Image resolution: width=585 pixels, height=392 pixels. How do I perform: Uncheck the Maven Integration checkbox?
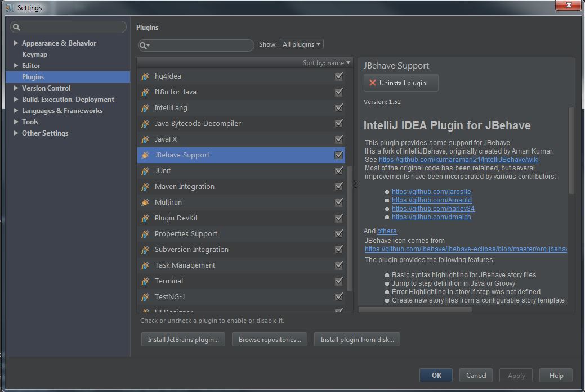point(339,186)
